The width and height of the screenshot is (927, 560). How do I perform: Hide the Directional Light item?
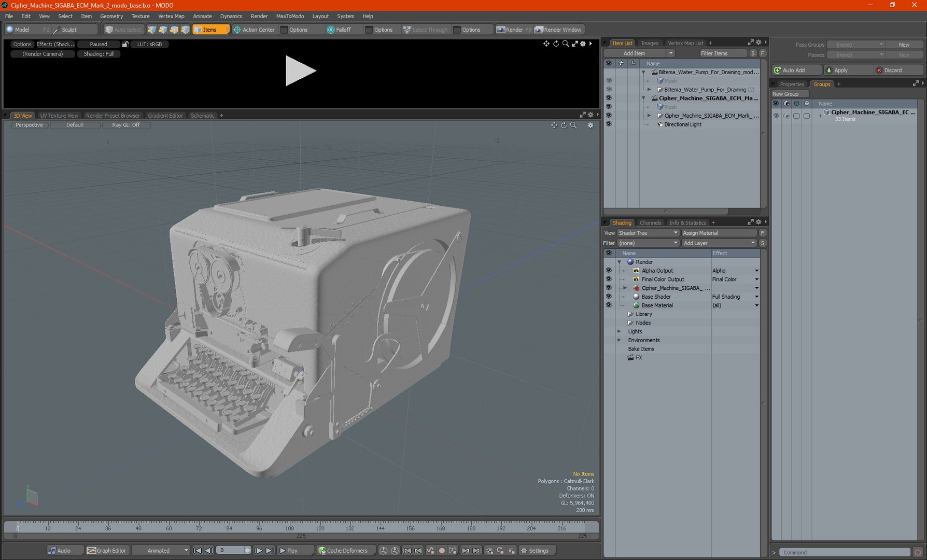pyautogui.click(x=609, y=124)
